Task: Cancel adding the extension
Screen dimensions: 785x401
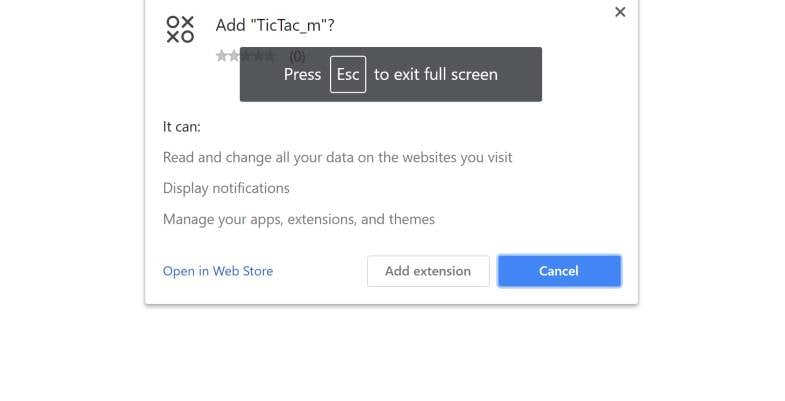Action: (x=559, y=271)
